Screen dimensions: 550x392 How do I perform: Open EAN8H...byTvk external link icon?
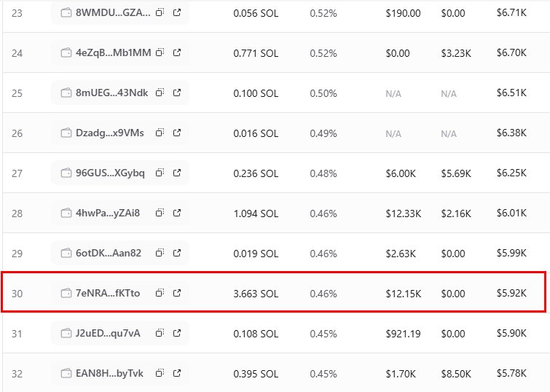[177, 373]
